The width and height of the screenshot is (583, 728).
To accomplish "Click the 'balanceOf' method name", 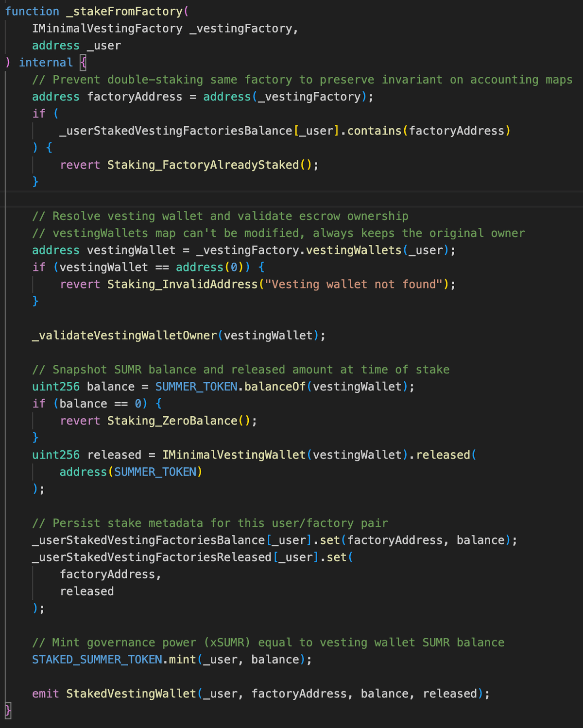I will point(275,387).
